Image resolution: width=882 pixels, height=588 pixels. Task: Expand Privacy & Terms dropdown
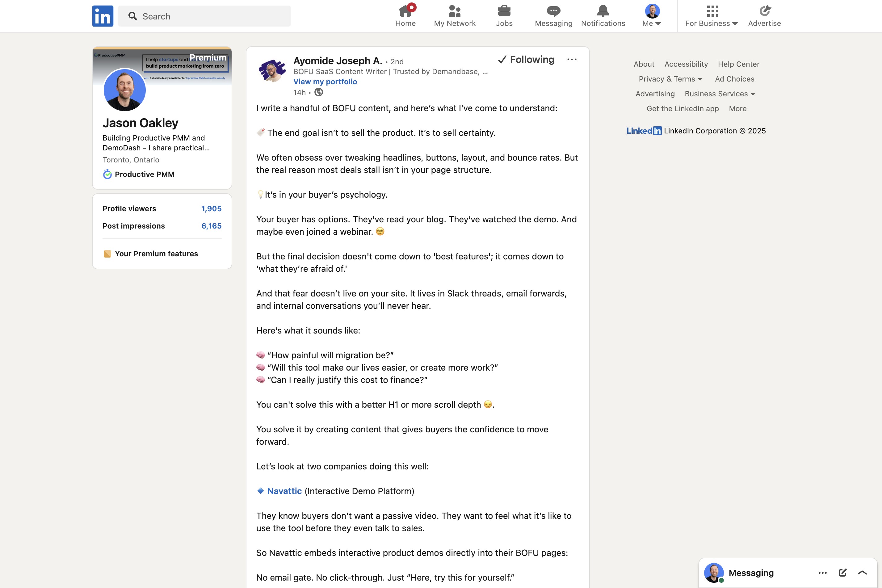670,79
